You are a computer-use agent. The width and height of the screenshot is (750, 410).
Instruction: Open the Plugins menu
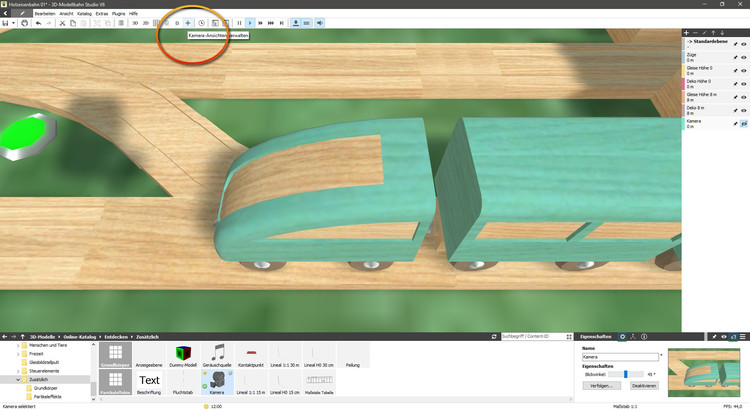[118, 13]
